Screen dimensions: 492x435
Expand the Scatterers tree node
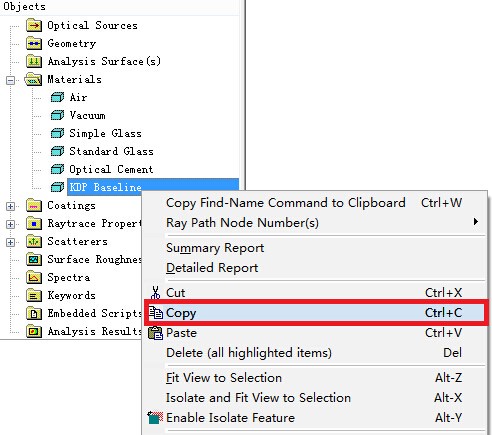(x=11, y=242)
